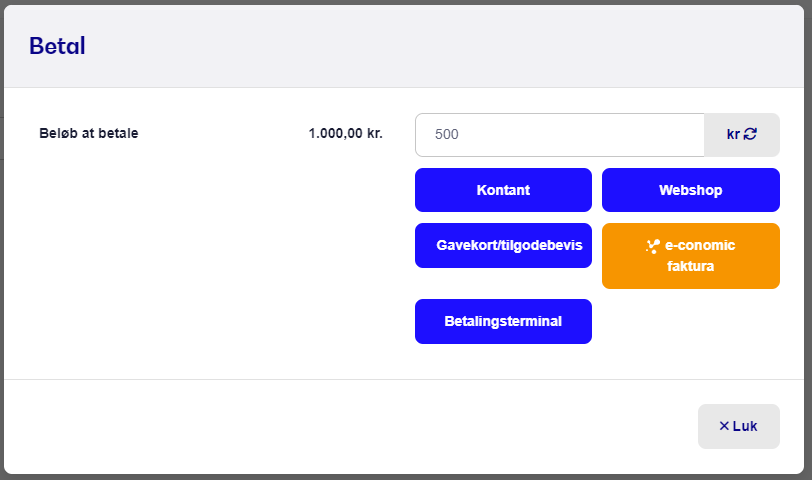Choose Betalingsterminal payment
Image resolution: width=812 pixels, height=480 pixels.
click(x=503, y=322)
